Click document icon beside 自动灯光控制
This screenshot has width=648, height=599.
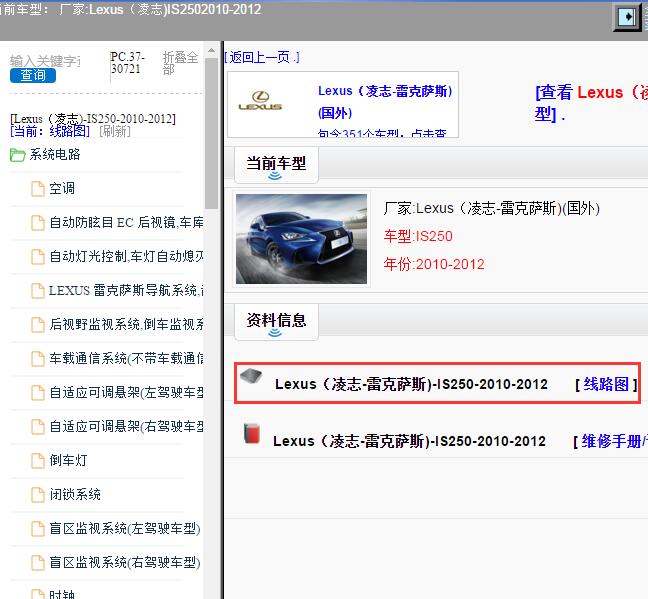pyautogui.click(x=38, y=257)
